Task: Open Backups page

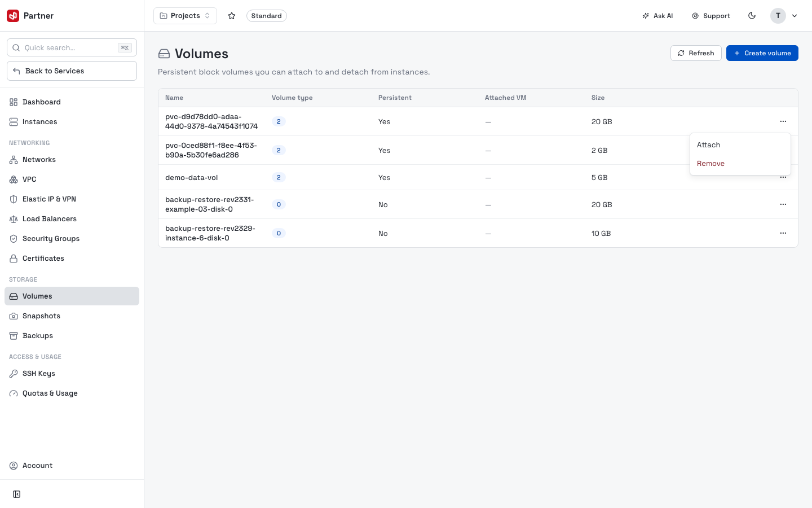Action: [x=72, y=336]
